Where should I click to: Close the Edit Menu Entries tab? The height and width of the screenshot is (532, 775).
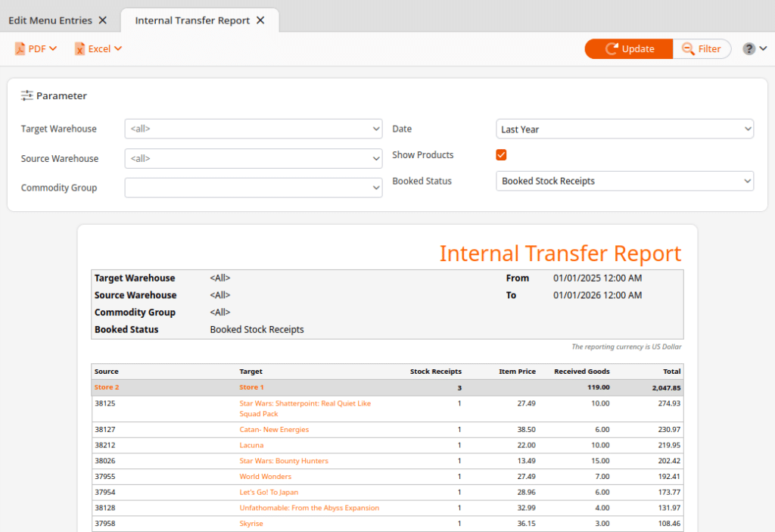pyautogui.click(x=103, y=20)
